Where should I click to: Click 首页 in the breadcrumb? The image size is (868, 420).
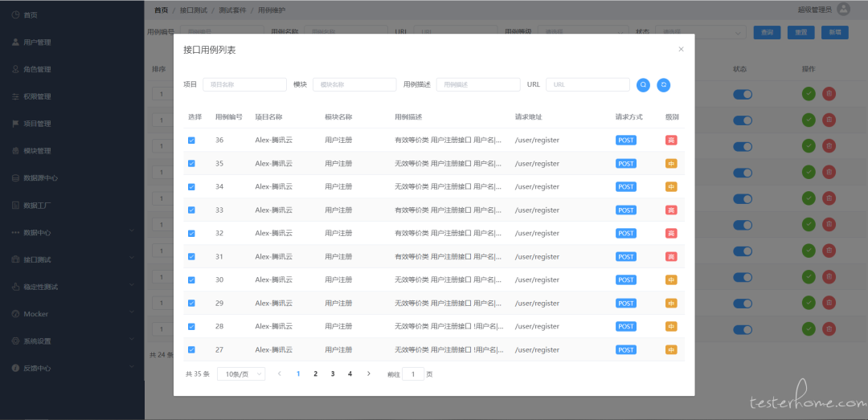(x=161, y=10)
